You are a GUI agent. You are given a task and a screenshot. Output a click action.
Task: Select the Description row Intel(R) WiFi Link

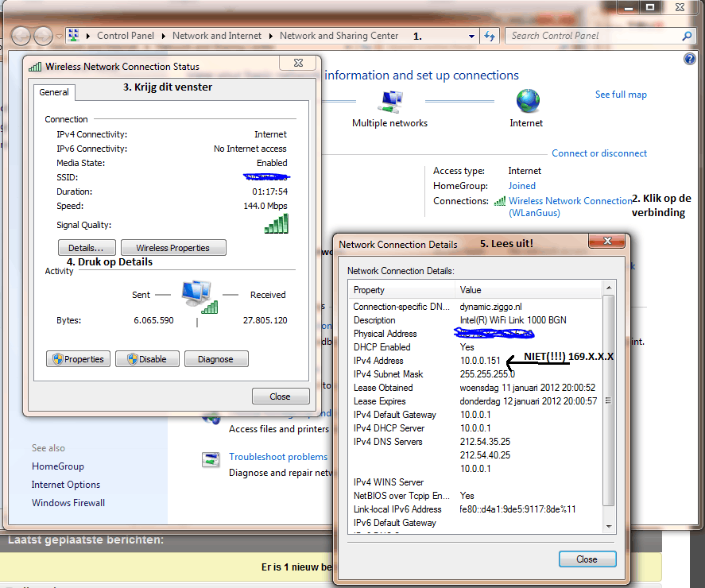tap(475, 320)
